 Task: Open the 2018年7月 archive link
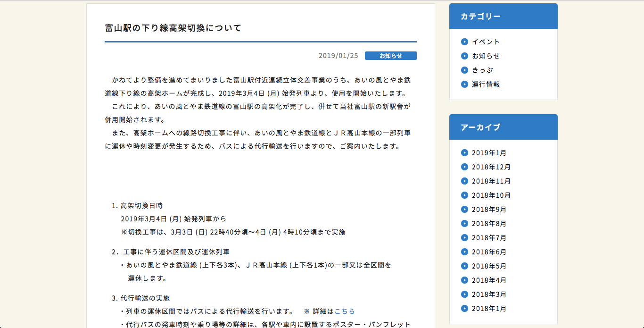489,237
